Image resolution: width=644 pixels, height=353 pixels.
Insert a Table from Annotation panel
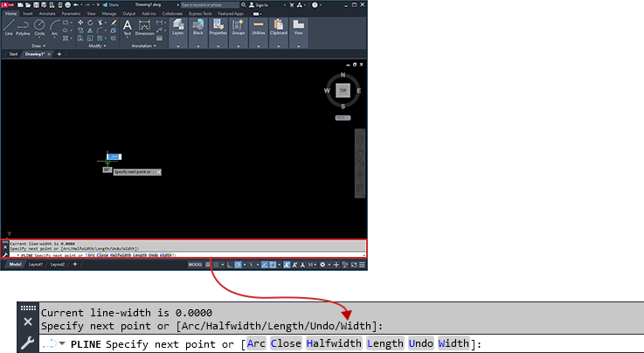(x=159, y=38)
